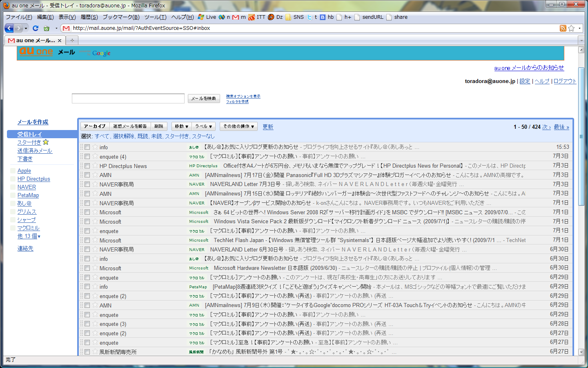This screenshot has width=588, height=368.
Task: Click the アーカイブ button
Action: tap(95, 126)
